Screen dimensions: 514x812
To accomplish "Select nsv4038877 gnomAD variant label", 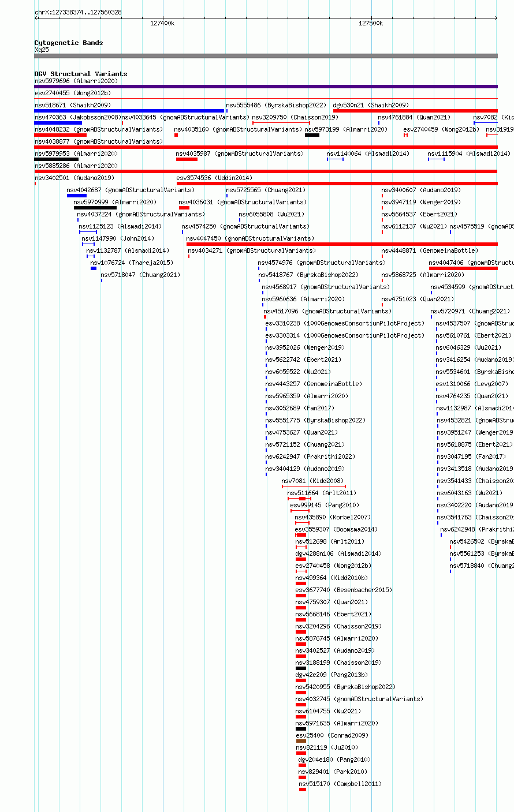I will click(x=99, y=141).
